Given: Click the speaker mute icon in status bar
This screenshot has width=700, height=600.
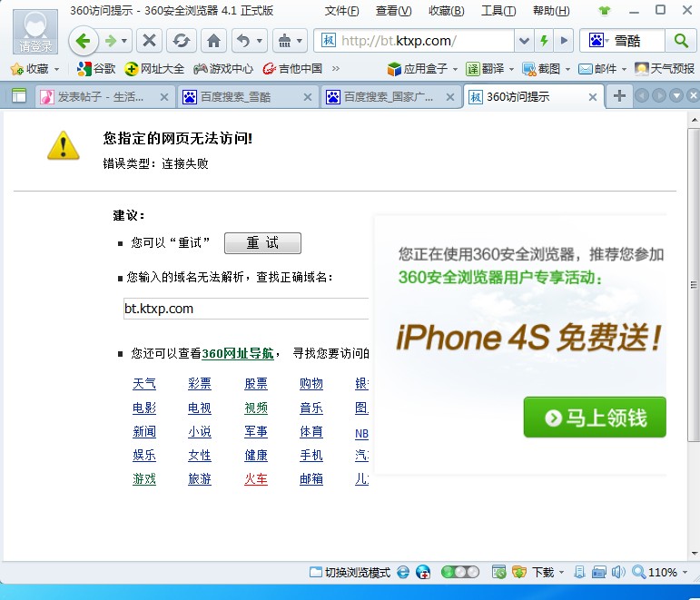Looking at the screenshot, I should [x=618, y=573].
